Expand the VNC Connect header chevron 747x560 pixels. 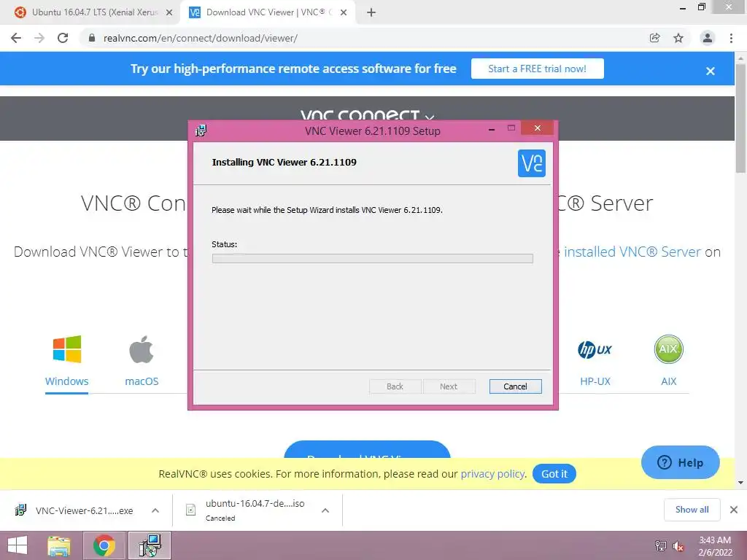(429, 117)
